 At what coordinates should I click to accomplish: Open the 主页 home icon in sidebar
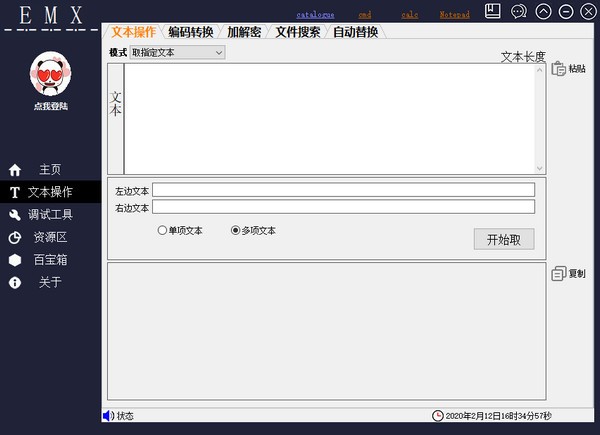click(15, 170)
